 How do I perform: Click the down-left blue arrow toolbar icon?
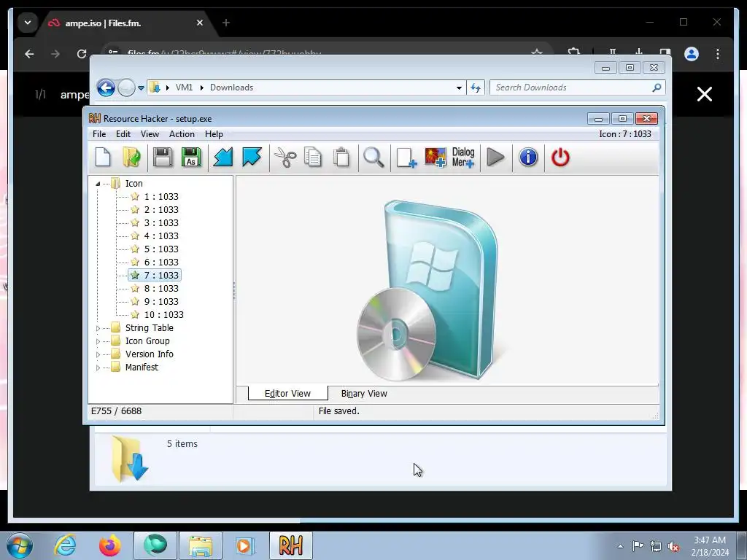223,157
